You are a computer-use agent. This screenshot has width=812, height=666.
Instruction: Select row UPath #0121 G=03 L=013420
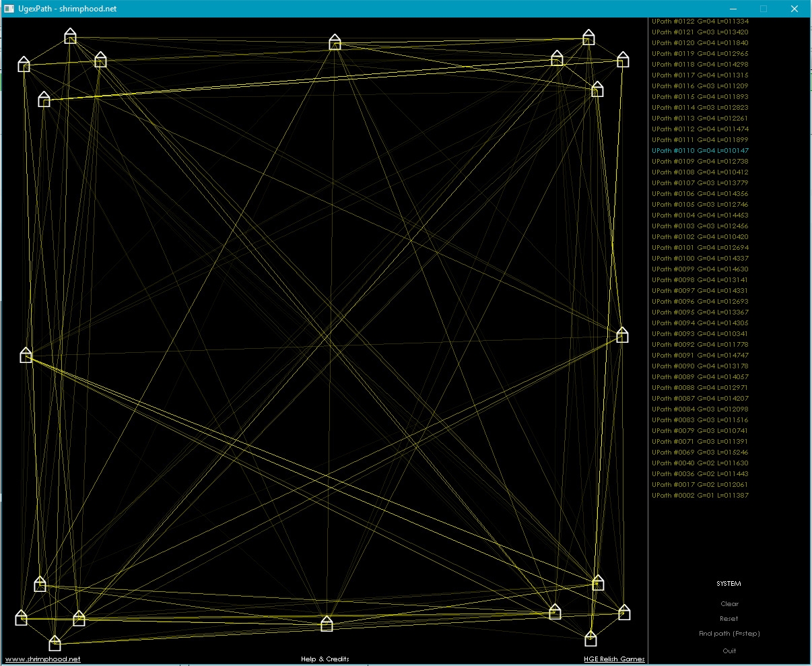700,32
